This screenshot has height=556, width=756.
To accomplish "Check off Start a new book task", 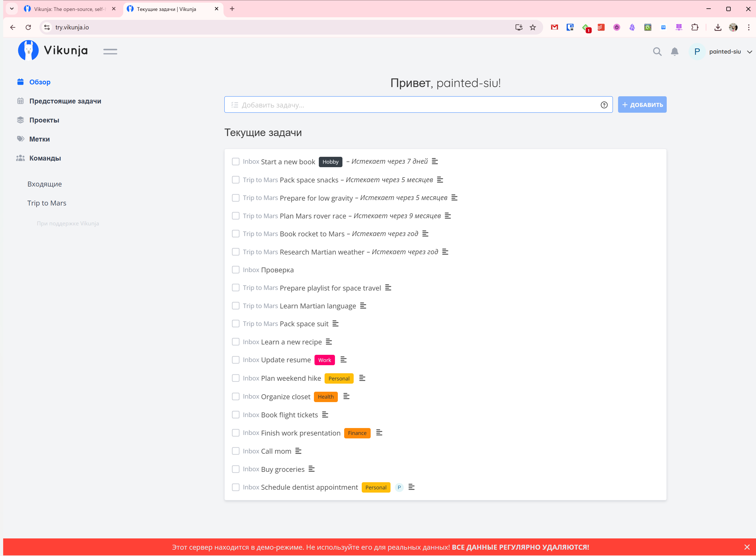I will point(235,161).
